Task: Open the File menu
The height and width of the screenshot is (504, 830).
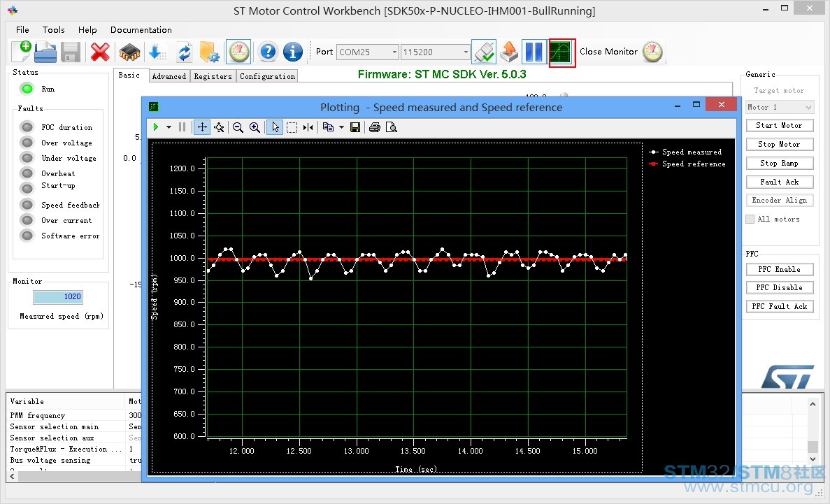Action: (x=22, y=29)
